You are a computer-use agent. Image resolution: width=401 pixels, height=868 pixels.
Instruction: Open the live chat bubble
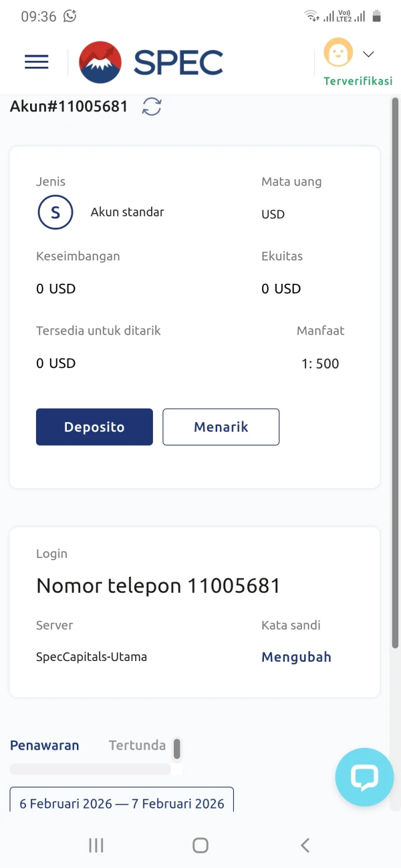(x=364, y=777)
